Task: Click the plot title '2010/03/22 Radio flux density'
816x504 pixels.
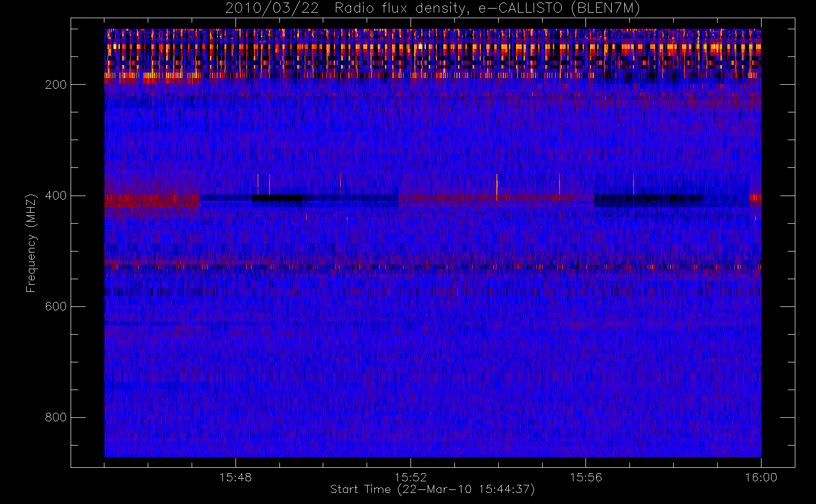Action: coord(433,9)
